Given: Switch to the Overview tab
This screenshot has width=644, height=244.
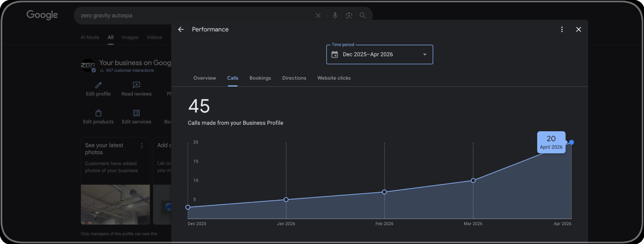Looking at the screenshot, I should click(x=205, y=78).
